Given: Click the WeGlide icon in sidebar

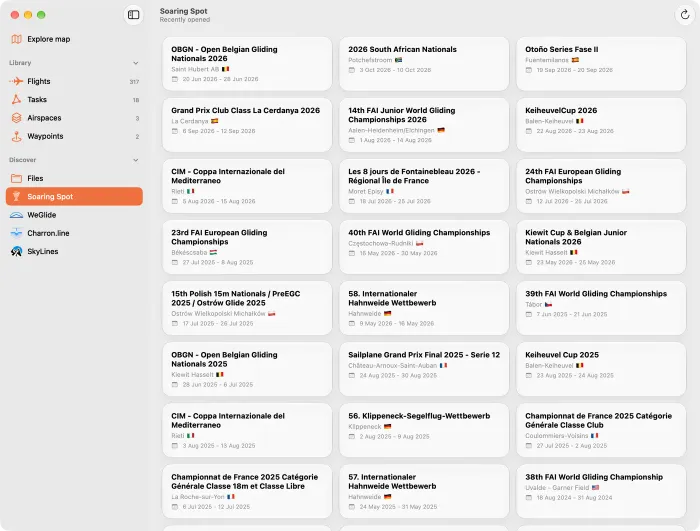Looking at the screenshot, I should click(17, 215).
